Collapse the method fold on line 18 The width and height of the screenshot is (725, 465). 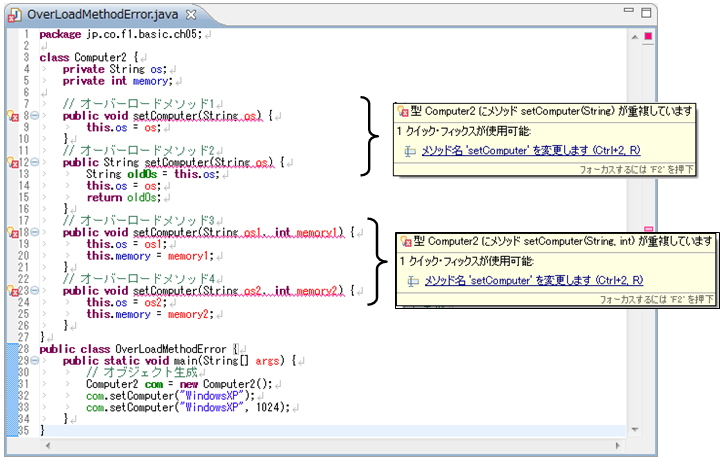[x=34, y=232]
